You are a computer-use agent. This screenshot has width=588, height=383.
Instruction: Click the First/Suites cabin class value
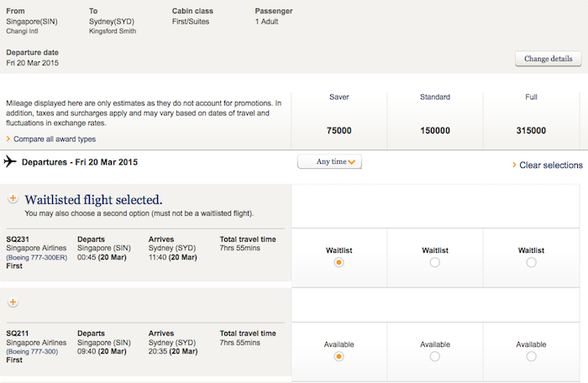pos(191,21)
